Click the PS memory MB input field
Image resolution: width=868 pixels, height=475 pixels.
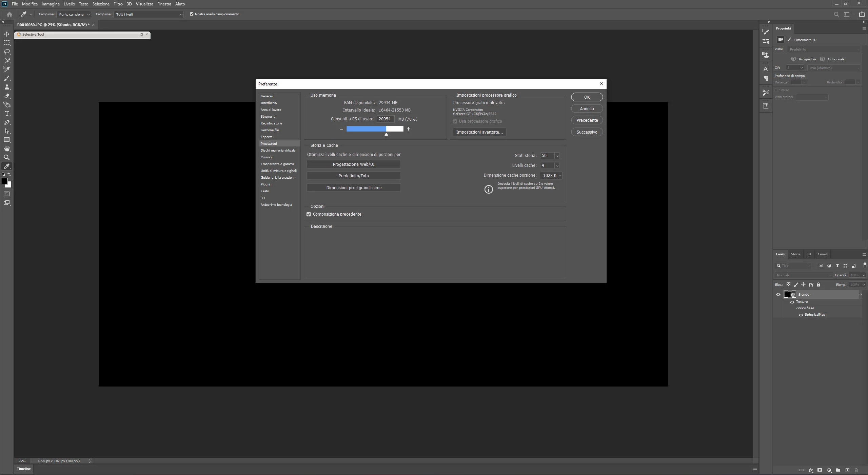[385, 119]
